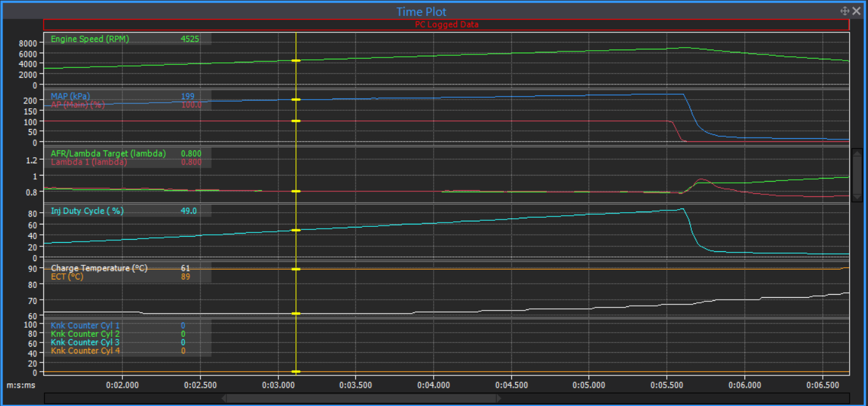The width and height of the screenshot is (868, 406).
Task: Click the vertical scrollbar up arrow
Action: click(x=857, y=153)
